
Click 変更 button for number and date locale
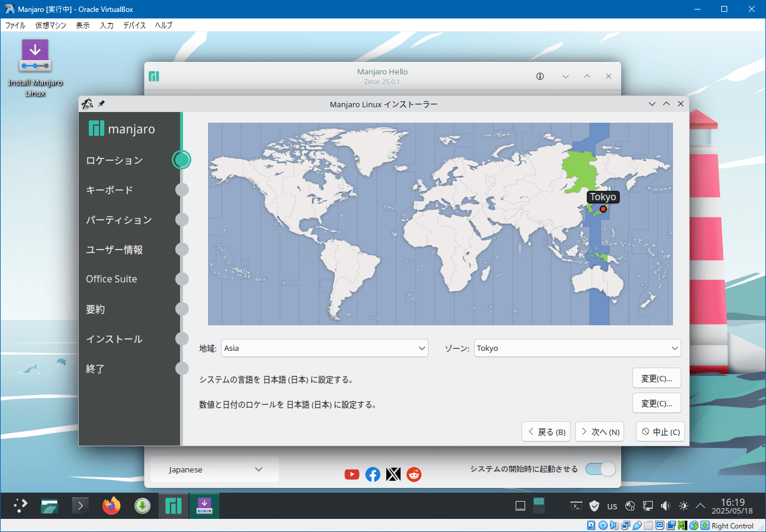click(x=656, y=403)
